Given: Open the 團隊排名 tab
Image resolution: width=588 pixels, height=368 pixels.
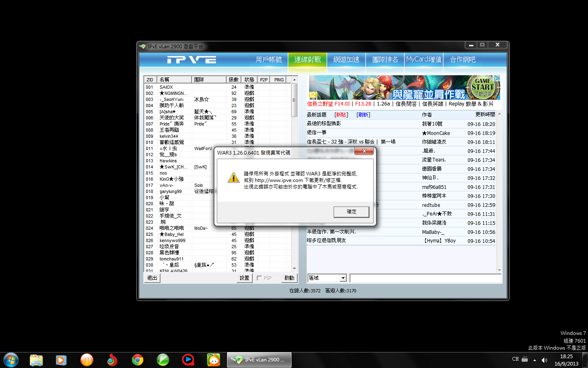Looking at the screenshot, I should pos(385,60).
